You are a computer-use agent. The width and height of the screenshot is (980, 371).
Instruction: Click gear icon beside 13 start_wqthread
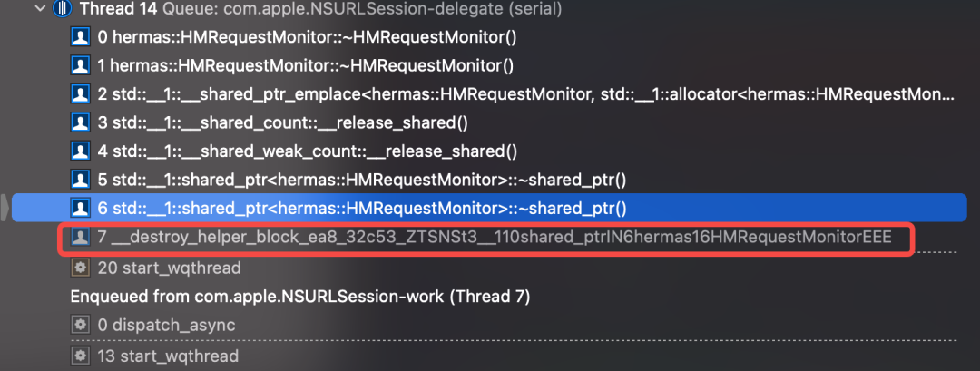(81, 356)
